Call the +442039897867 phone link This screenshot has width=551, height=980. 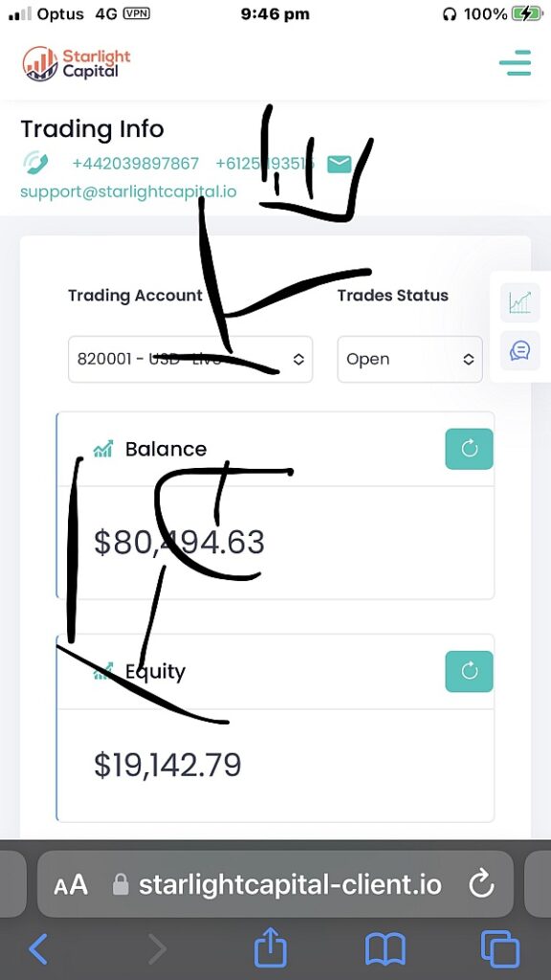(136, 164)
